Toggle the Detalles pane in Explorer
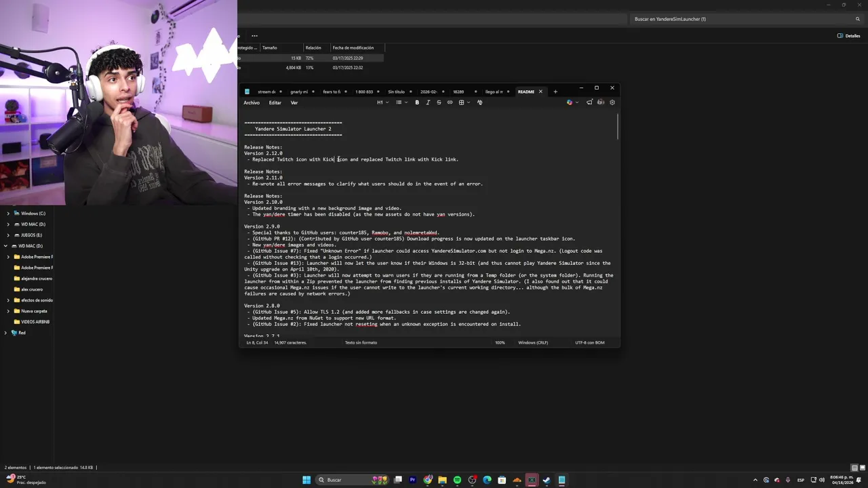Screen dimensions: 868x488 tap(848, 36)
